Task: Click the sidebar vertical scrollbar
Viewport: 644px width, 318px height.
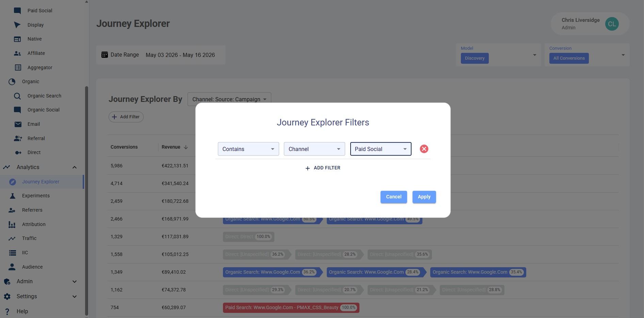Action: pos(86,201)
